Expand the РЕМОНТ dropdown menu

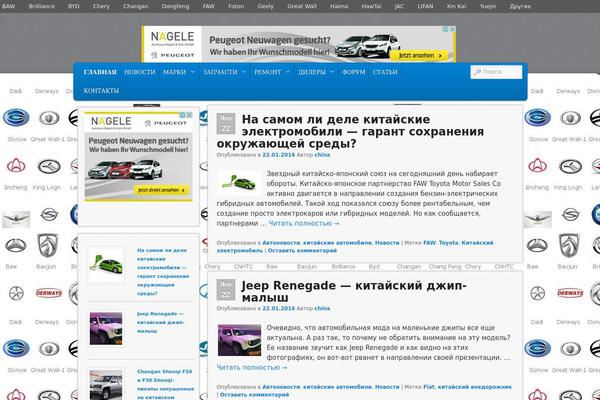[272, 72]
